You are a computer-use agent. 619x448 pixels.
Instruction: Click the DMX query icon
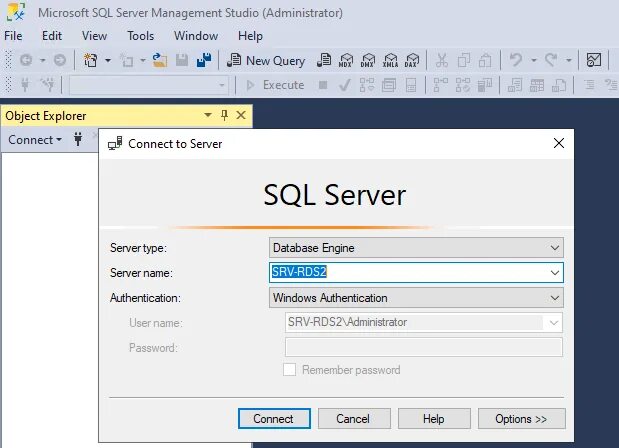(368, 60)
